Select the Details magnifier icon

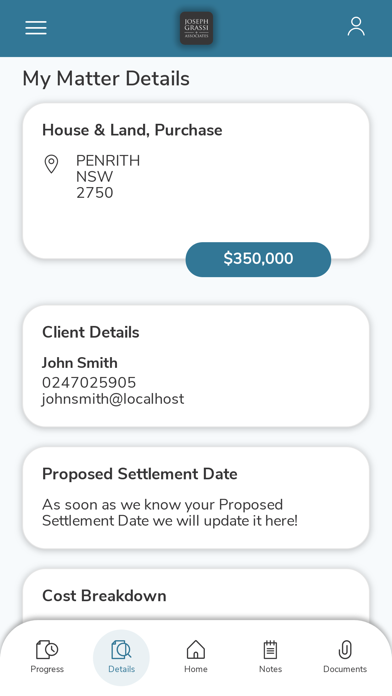coord(121,649)
